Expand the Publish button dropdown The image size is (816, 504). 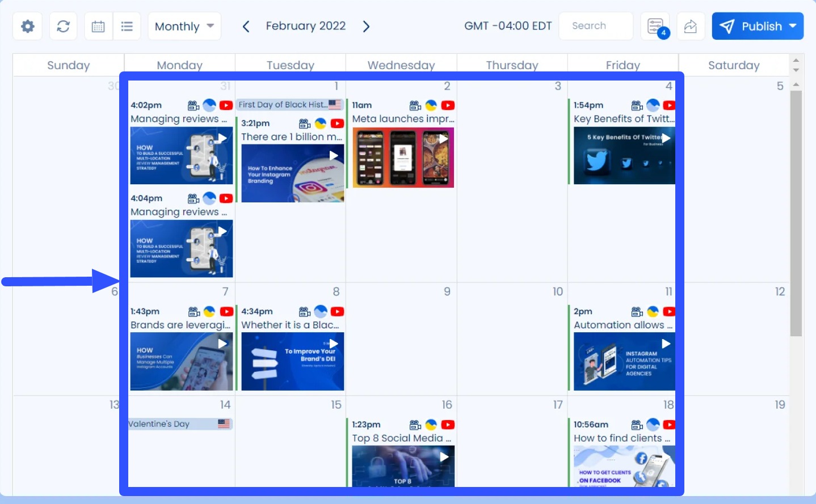point(793,26)
